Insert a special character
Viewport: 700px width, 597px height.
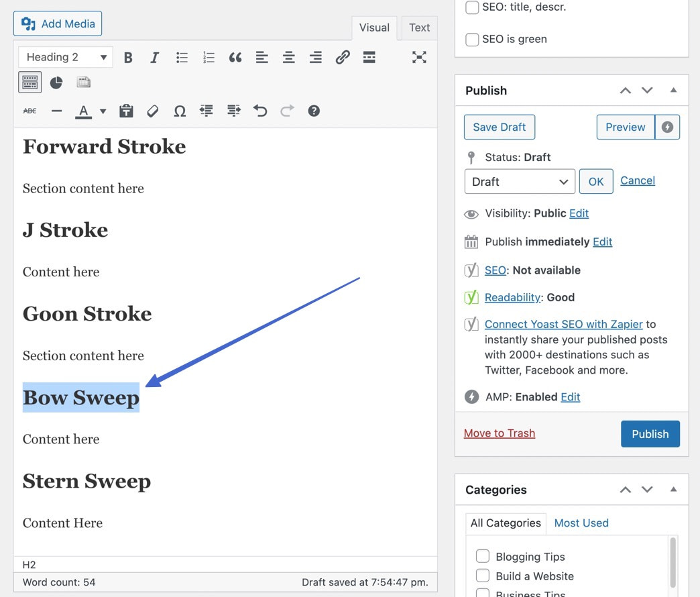(180, 111)
